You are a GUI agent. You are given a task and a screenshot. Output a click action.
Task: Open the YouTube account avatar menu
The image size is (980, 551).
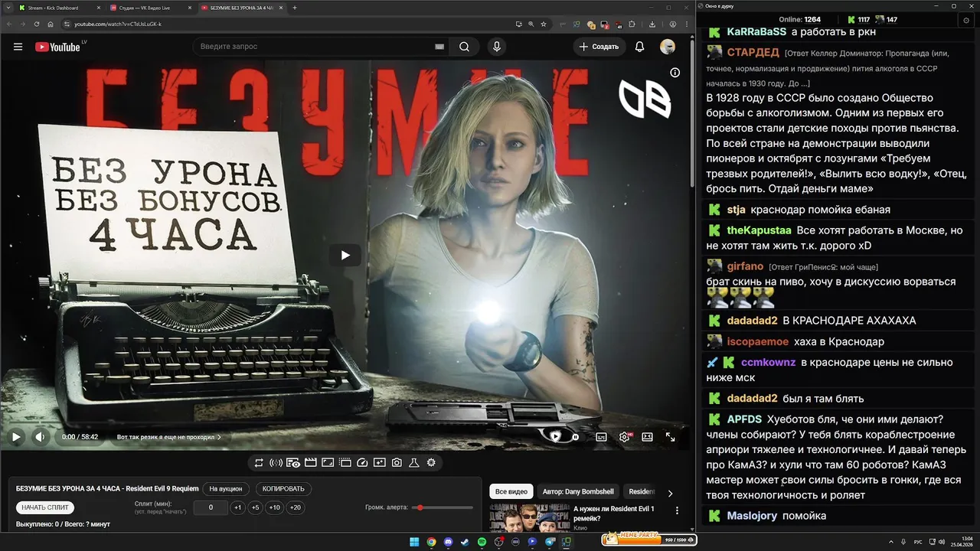click(668, 47)
